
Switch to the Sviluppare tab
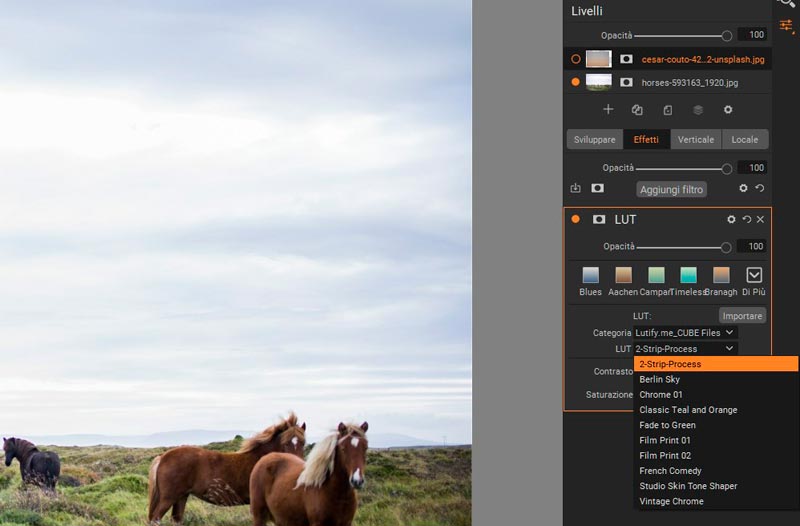click(x=594, y=139)
